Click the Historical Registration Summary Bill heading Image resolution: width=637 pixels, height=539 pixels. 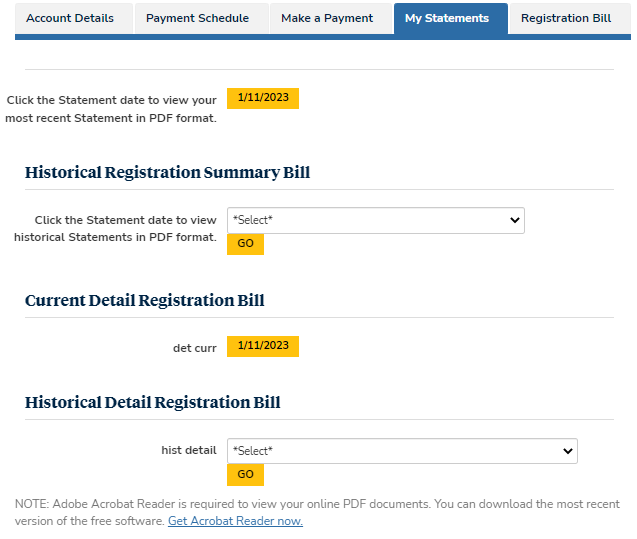[x=167, y=173]
